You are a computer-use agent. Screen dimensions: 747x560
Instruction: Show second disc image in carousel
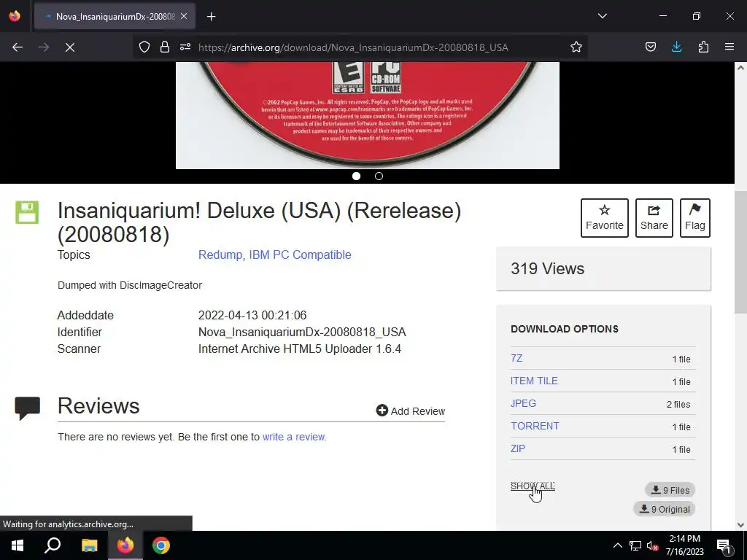click(x=379, y=176)
